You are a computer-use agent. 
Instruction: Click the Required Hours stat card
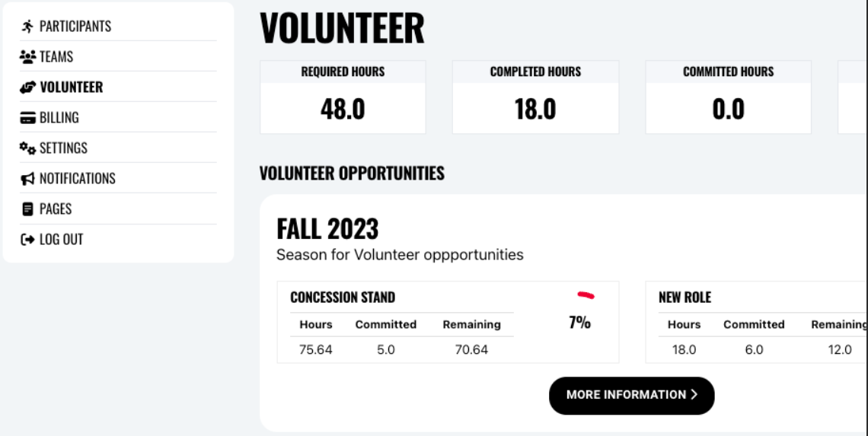(x=343, y=97)
